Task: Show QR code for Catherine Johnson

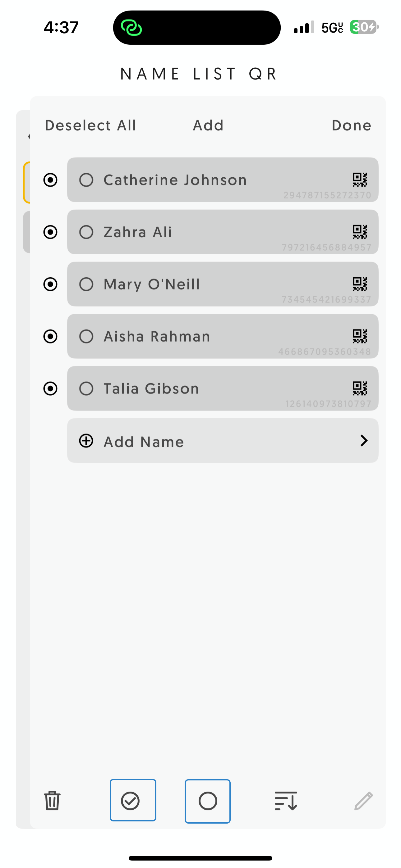Action: coord(360,180)
